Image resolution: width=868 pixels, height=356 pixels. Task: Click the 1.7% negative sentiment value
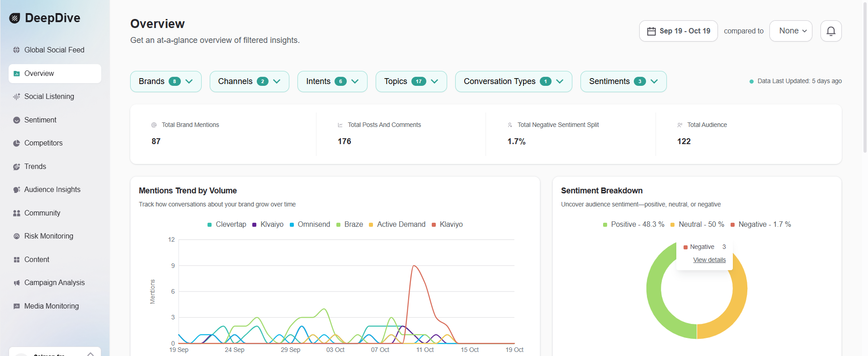point(516,141)
